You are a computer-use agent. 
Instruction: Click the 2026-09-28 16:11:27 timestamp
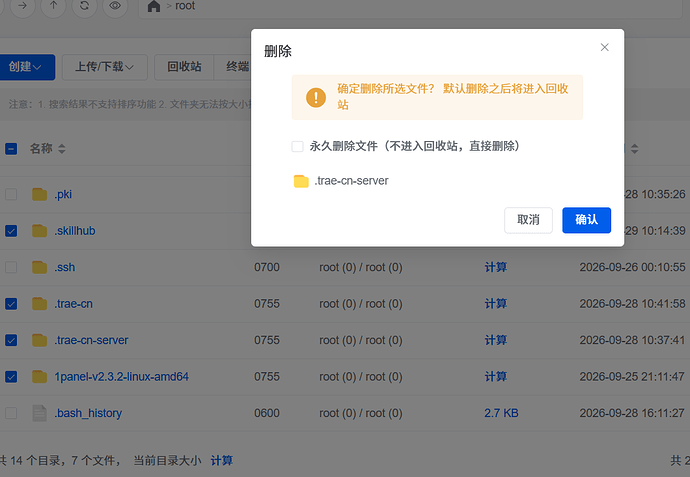[632, 414]
